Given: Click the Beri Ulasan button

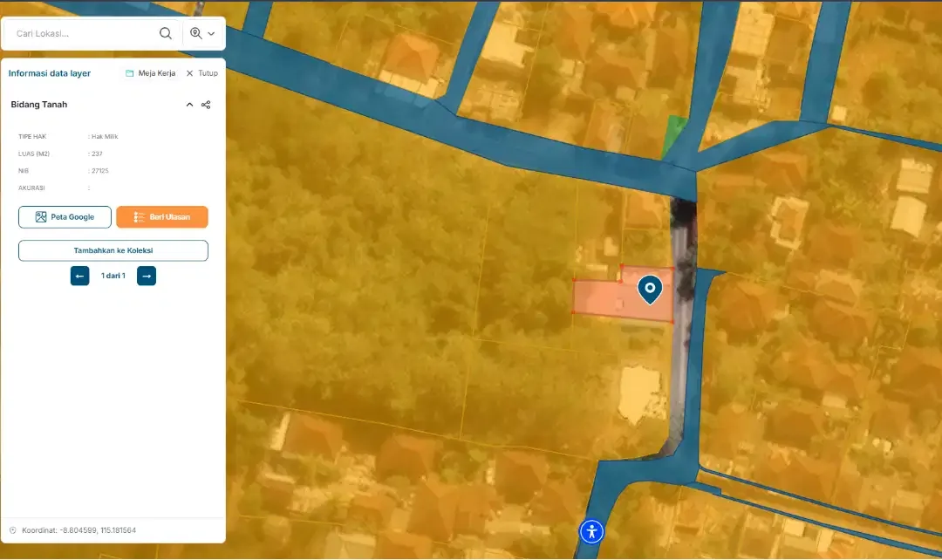Looking at the screenshot, I should coord(162,217).
